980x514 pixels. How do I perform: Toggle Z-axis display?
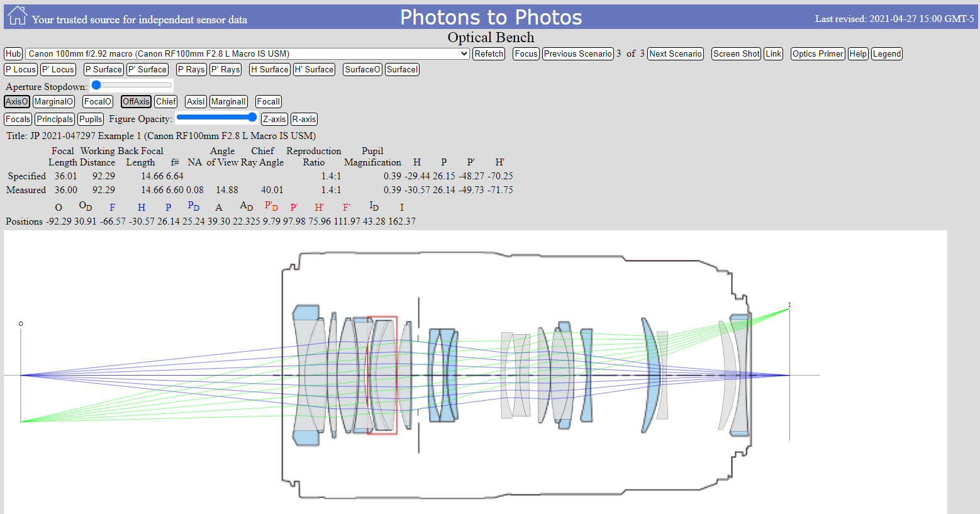pos(274,120)
